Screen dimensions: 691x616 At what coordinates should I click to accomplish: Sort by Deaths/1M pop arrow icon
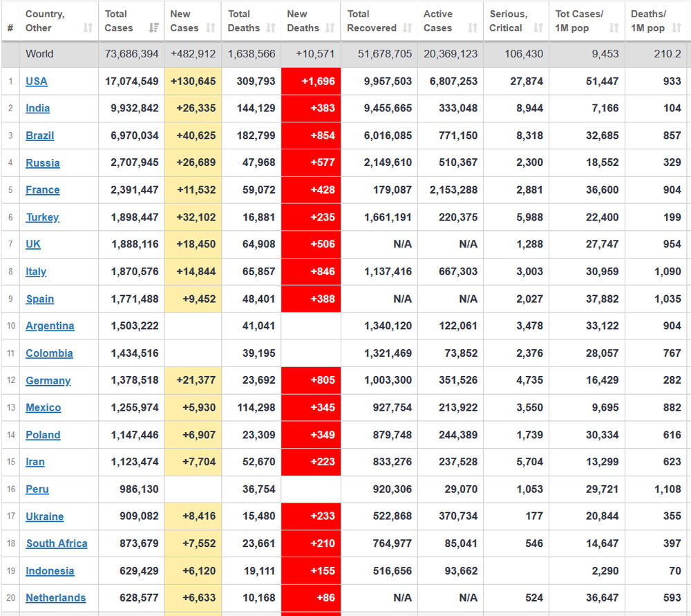click(677, 28)
